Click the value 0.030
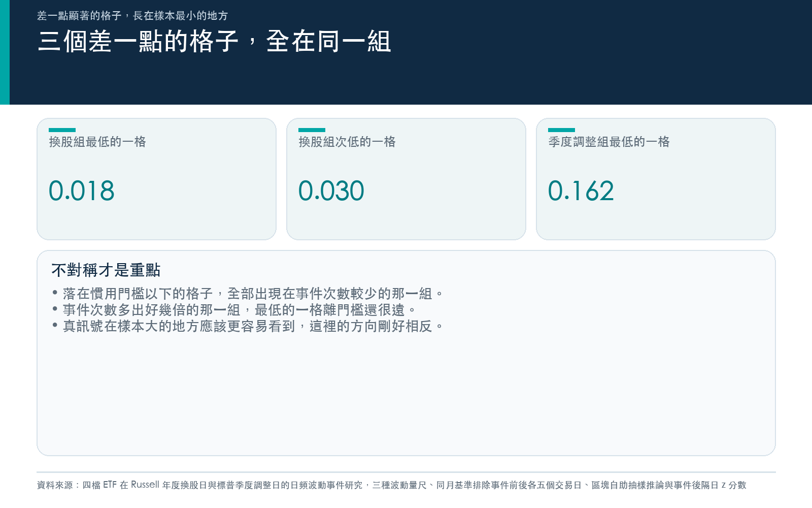The image size is (812, 508). pos(331,191)
